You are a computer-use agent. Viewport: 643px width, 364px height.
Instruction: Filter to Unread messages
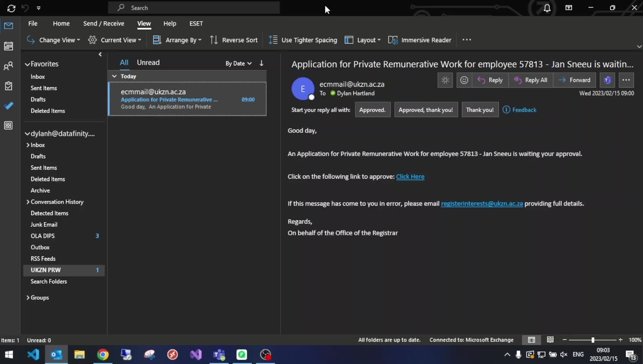coord(148,63)
